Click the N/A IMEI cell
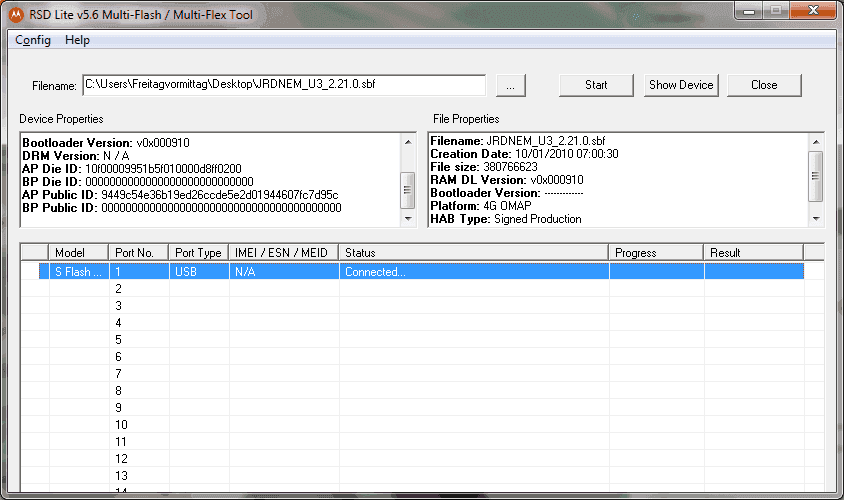The height and width of the screenshot is (500, 844). pyautogui.click(x=284, y=272)
